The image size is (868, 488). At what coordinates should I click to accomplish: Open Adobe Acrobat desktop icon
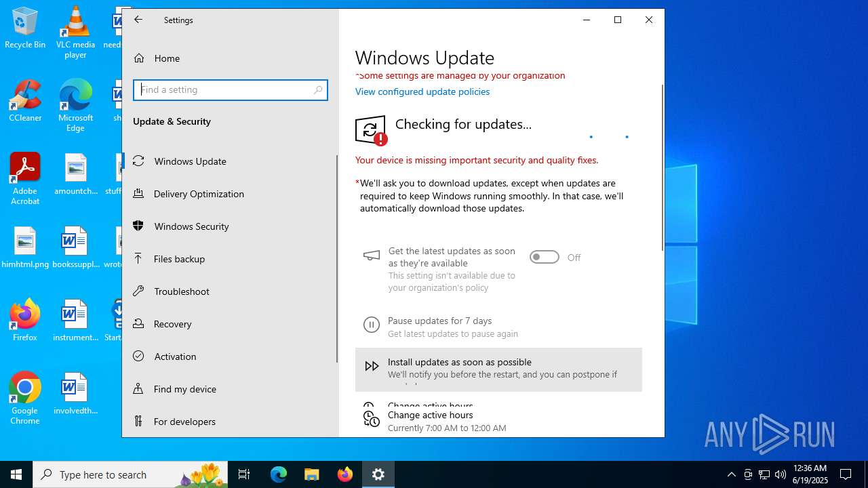(25, 179)
